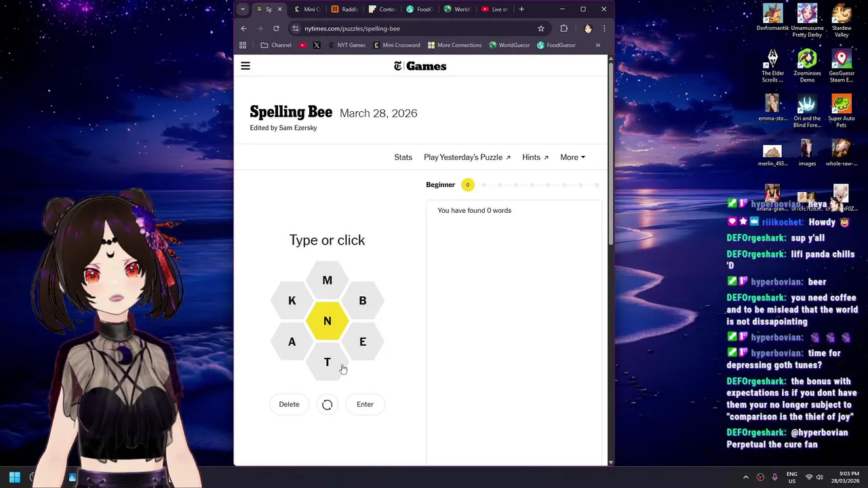Go back with browser arrow
This screenshot has width=868, height=488.
[x=243, y=28]
